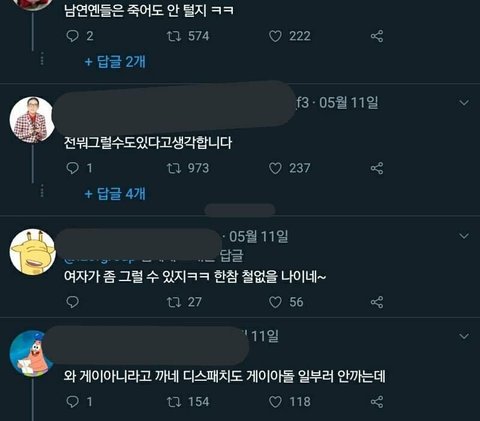This screenshot has height=421, width=480.
Task: Reply to the tweet with 2 replies
Action: [72, 36]
